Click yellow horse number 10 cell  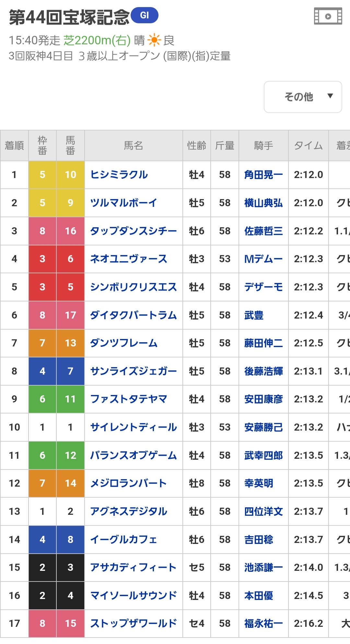click(70, 175)
